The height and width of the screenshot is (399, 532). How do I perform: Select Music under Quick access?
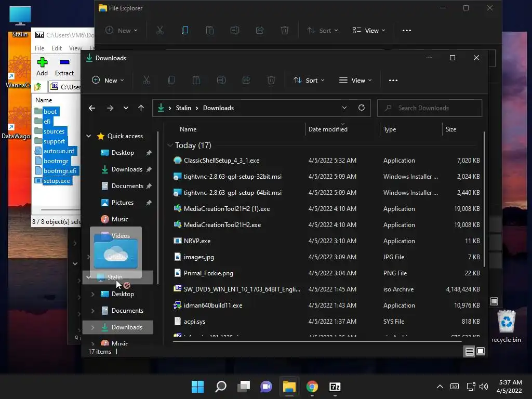tap(120, 219)
